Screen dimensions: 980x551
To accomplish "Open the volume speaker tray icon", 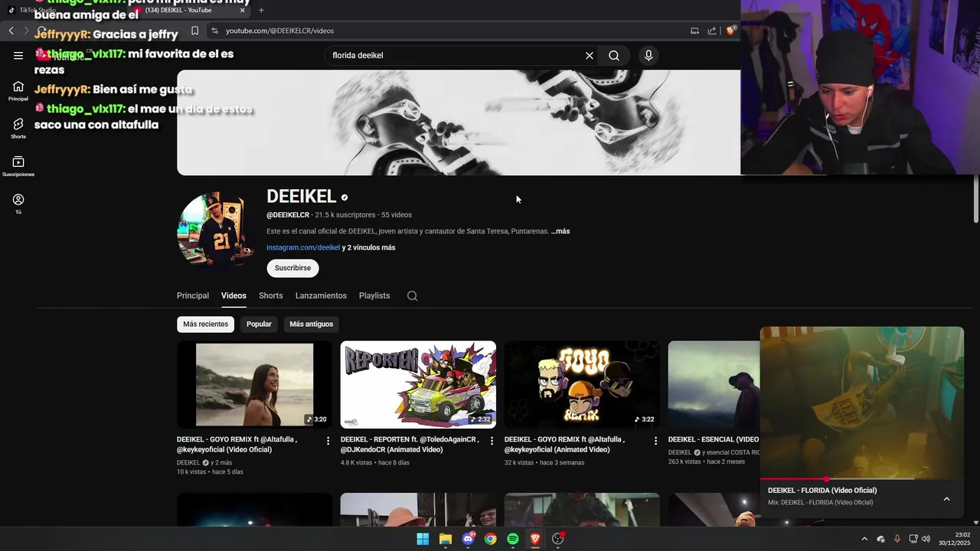I will [x=926, y=539].
